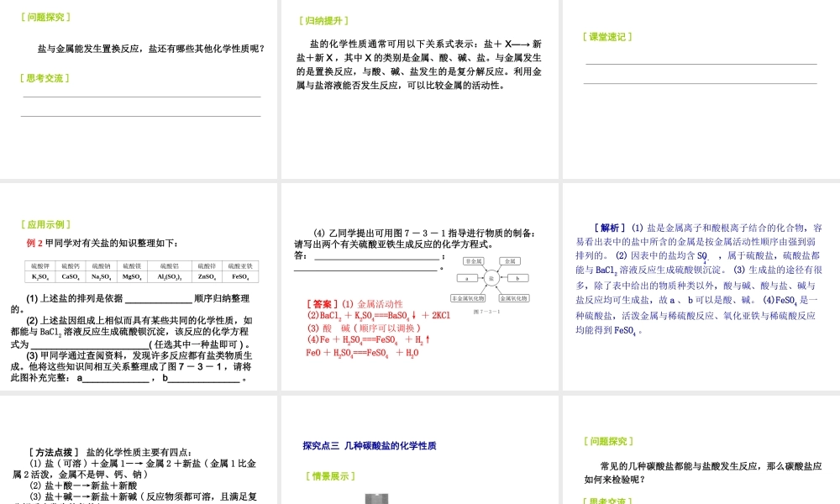This screenshot has height=504, width=840.
Task: Click the 课堂速记 heading
Action: point(607,37)
